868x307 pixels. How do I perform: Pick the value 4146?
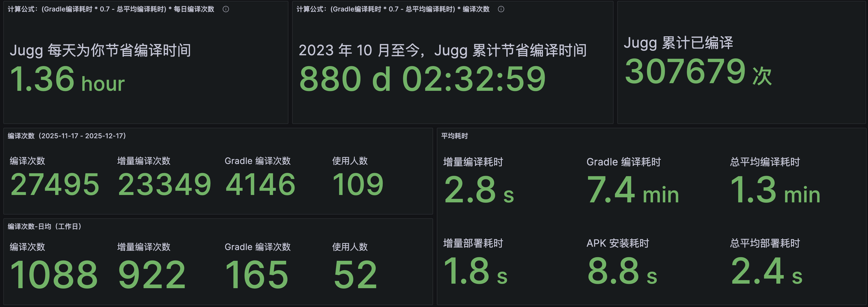260,184
